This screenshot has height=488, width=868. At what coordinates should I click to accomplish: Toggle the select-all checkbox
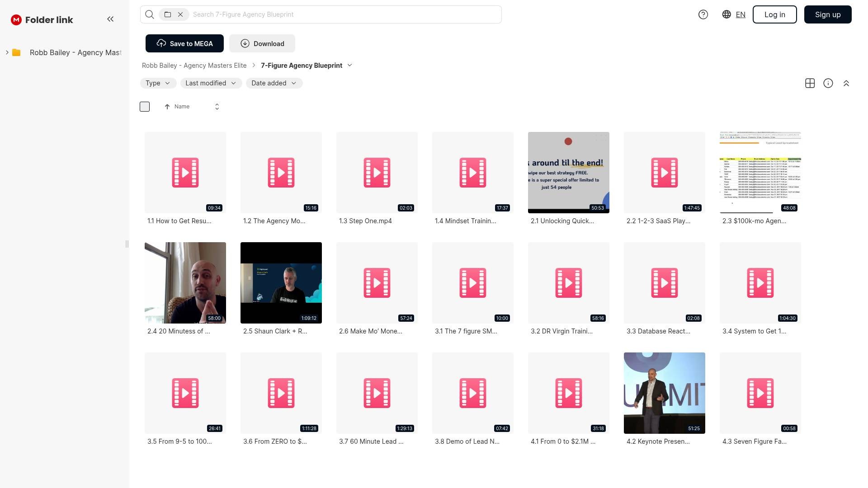pyautogui.click(x=145, y=107)
